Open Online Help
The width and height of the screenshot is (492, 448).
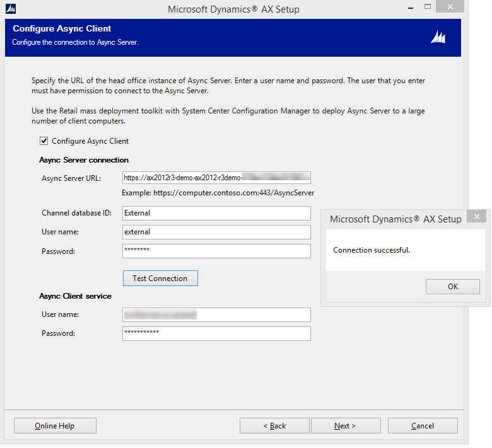click(x=55, y=426)
